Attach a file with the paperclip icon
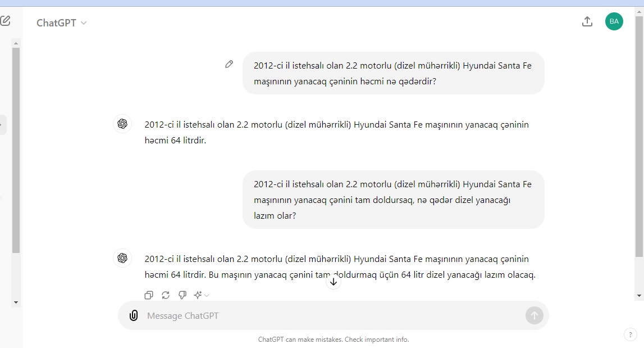 tap(134, 315)
